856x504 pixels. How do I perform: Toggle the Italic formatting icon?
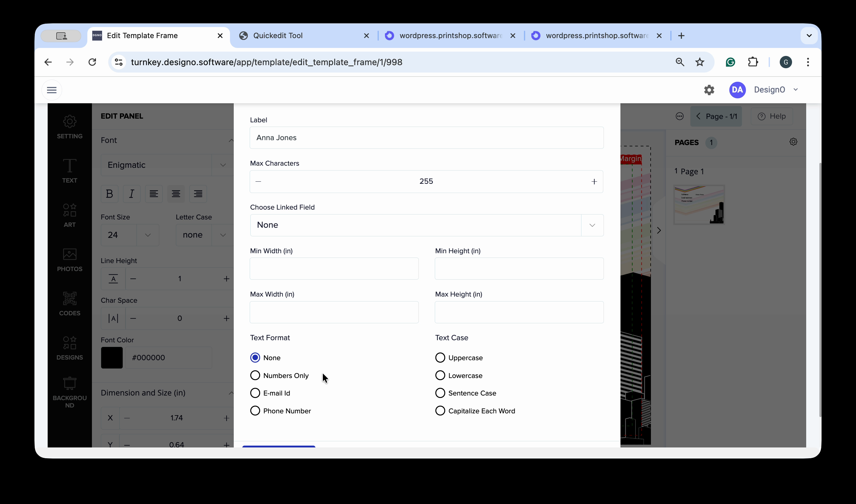tap(132, 194)
